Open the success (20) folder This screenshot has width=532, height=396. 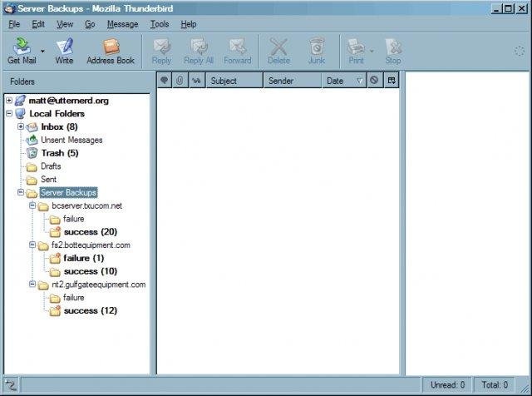pos(91,232)
